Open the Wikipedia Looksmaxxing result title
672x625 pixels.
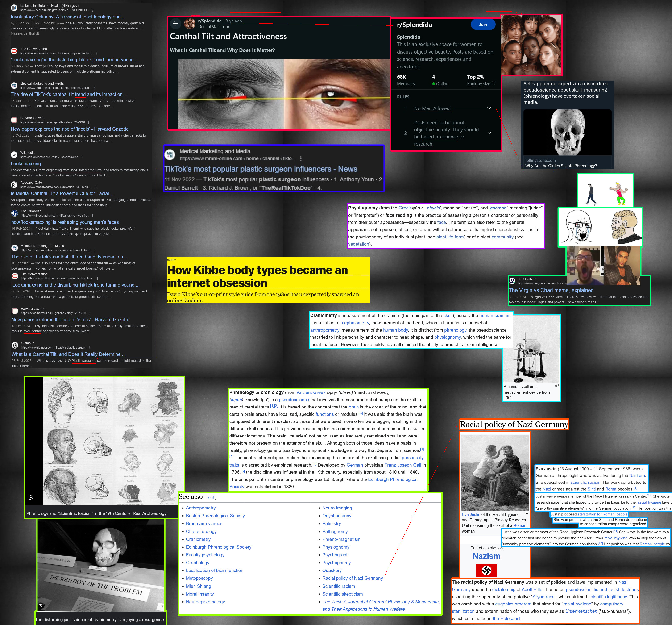26,164
